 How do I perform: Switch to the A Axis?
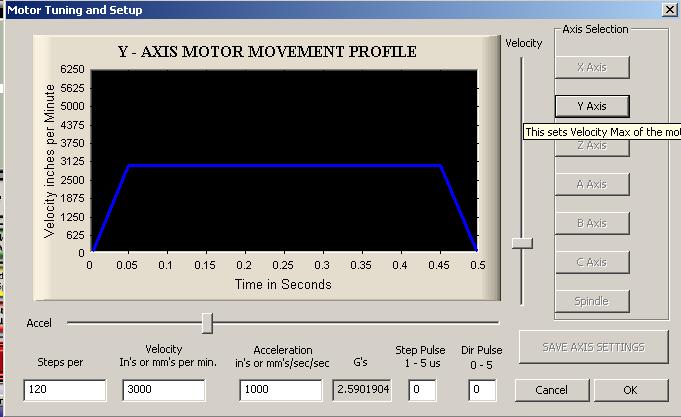click(592, 184)
